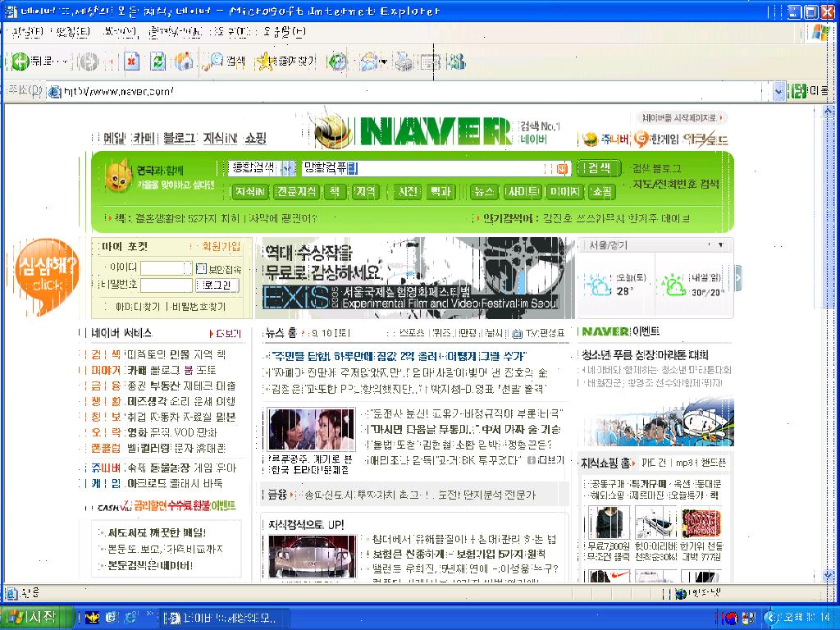Image resolution: width=840 pixels, height=630 pixels.
Task: Click the 로그인 login button
Action: [217, 285]
